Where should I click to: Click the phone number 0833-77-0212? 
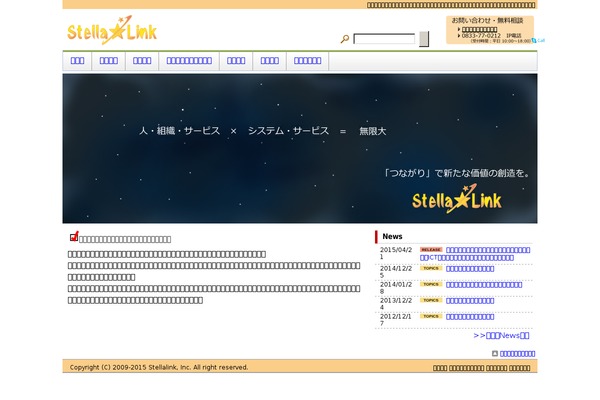point(481,35)
